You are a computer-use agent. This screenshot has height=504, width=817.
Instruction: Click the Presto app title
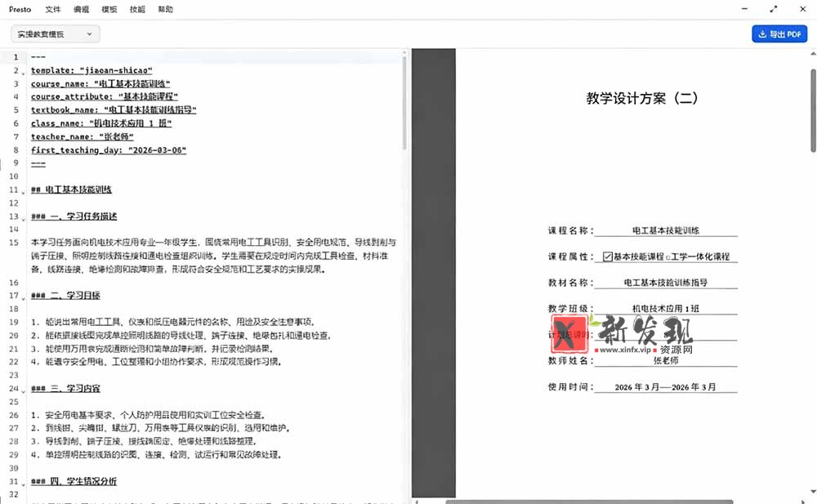click(20, 9)
